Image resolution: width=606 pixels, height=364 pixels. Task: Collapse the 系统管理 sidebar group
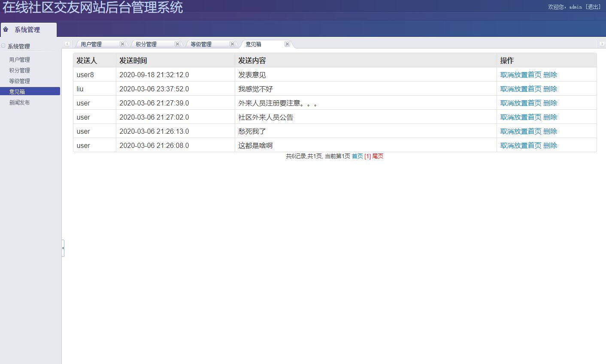tap(3, 46)
